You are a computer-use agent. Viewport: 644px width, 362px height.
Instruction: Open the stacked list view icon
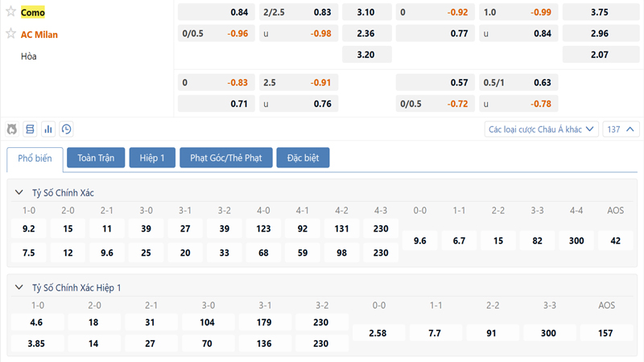coord(30,129)
